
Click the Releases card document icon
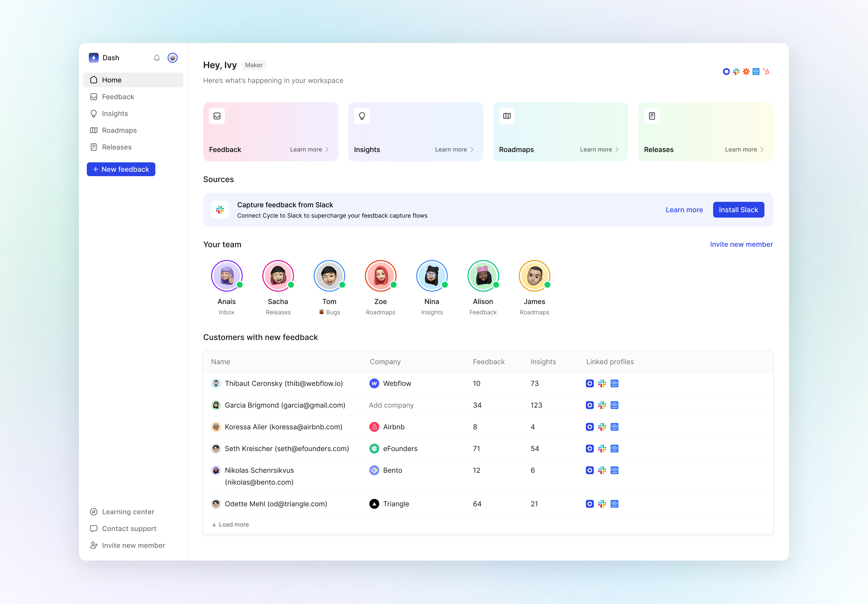click(652, 116)
